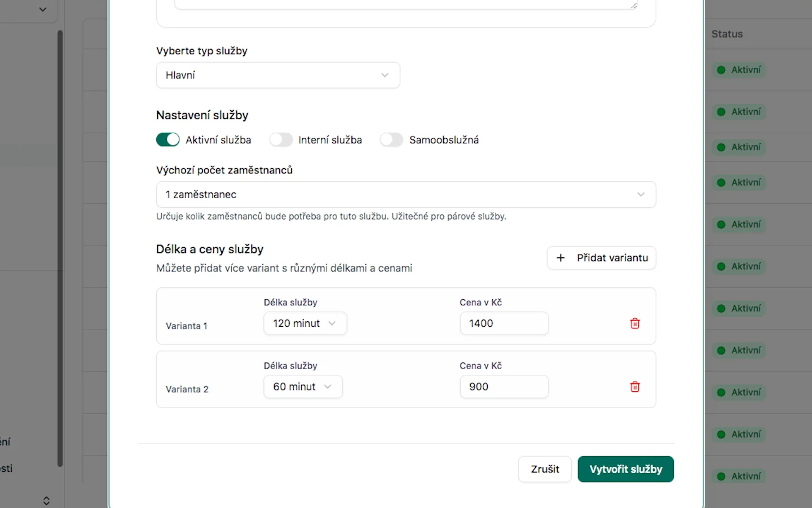This screenshot has height=508, width=812.
Task: Open the 120 minut duration dropdown
Action: (305, 323)
